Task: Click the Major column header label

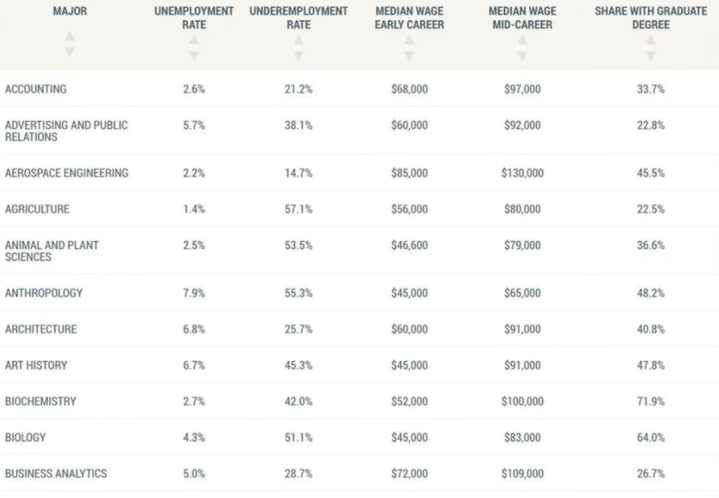Action: (x=69, y=11)
